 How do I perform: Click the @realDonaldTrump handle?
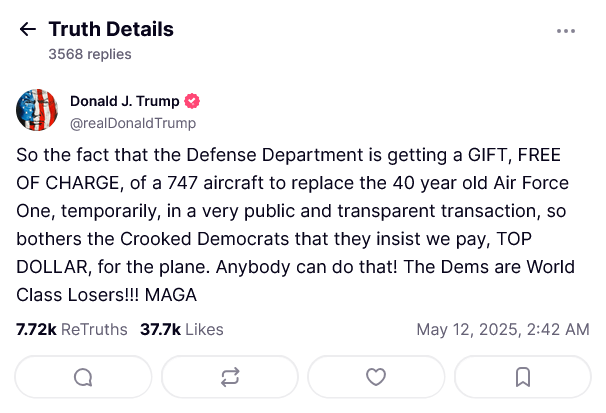(133, 123)
